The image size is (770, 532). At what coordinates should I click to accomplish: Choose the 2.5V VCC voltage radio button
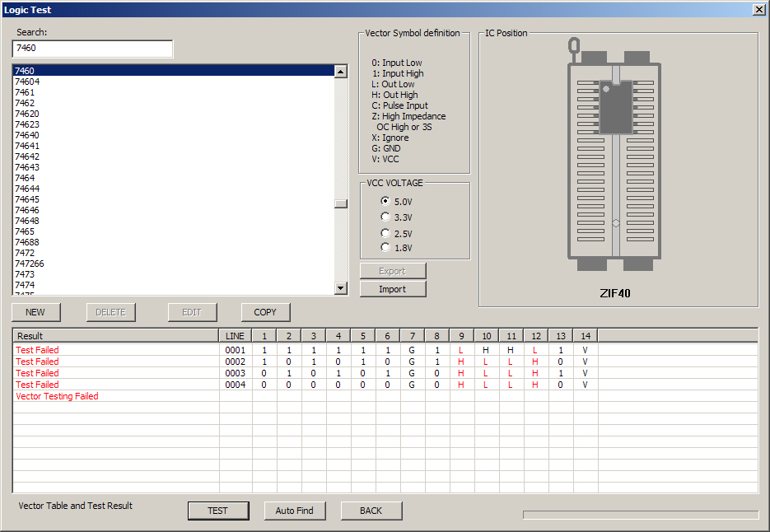tap(385, 233)
